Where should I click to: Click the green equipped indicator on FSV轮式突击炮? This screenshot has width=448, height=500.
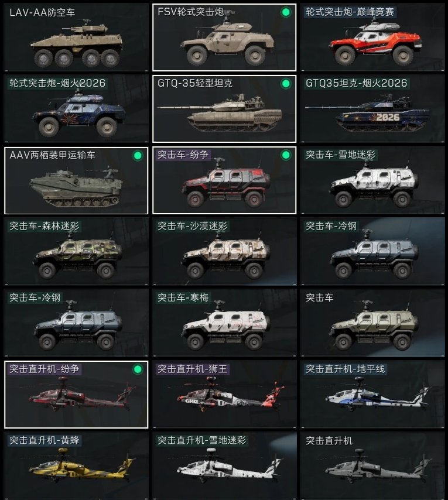pyautogui.click(x=286, y=12)
